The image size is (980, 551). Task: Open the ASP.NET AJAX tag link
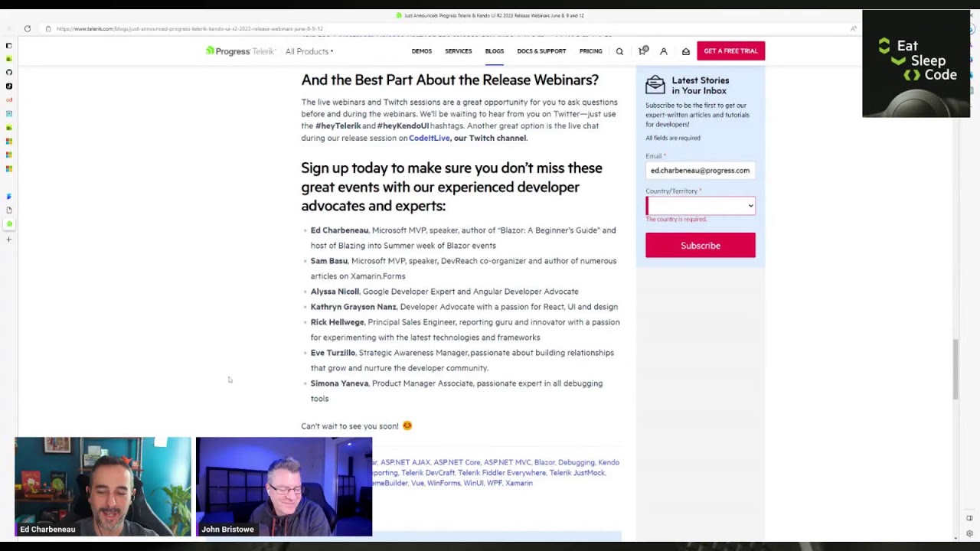coord(405,462)
